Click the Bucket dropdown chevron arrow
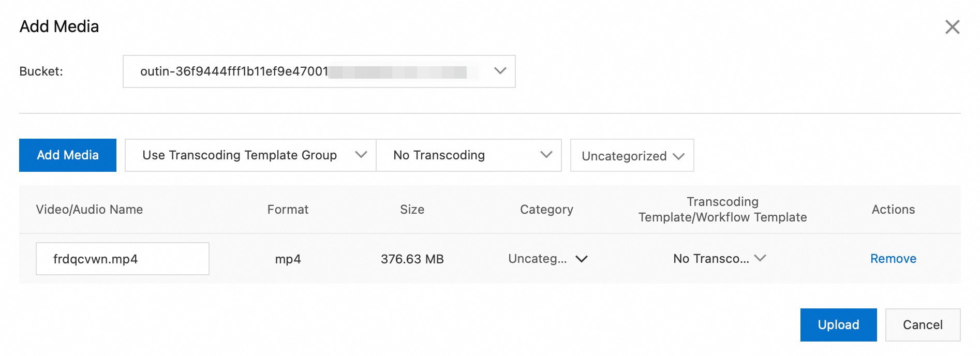The height and width of the screenshot is (356, 980). [500, 71]
